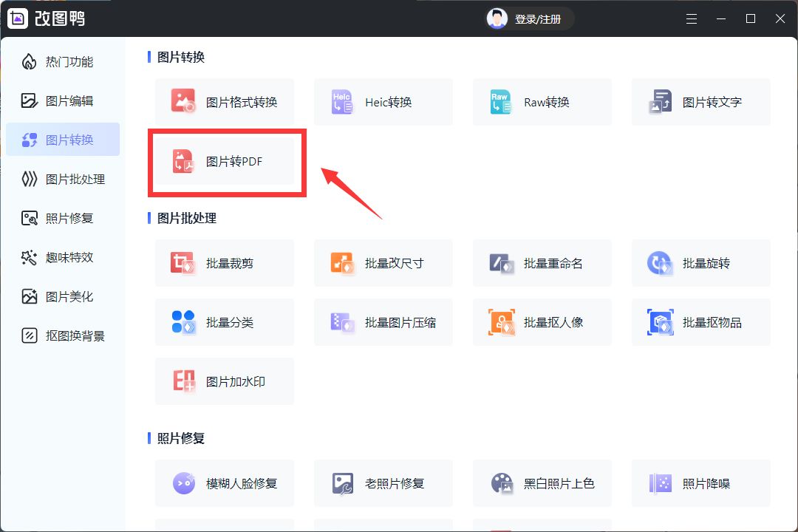Open the 批量抠物品 object cutout
Viewport: 798px width, 532px height.
(700, 322)
